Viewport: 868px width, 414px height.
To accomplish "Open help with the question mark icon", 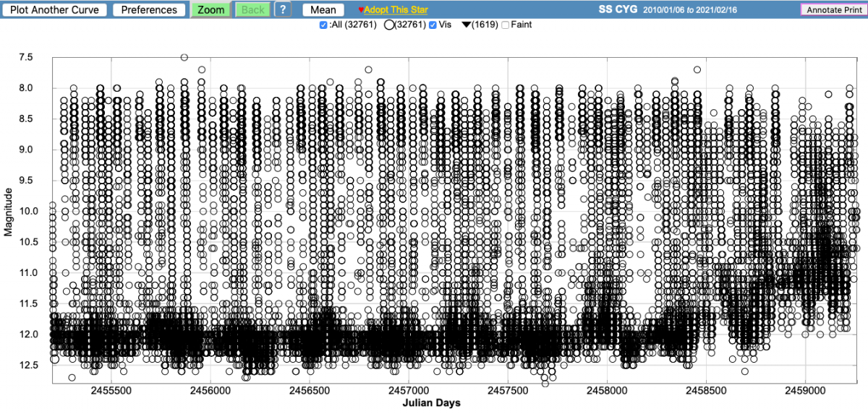I will [283, 10].
